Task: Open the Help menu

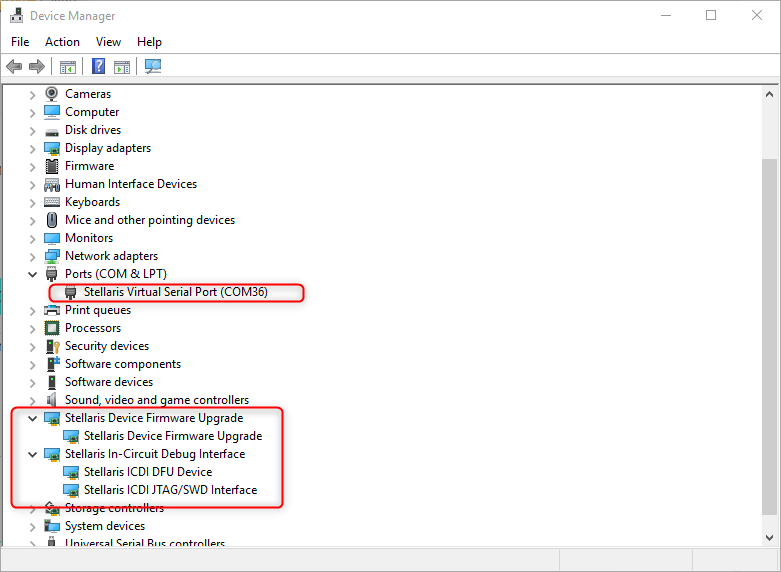Action: [x=149, y=42]
